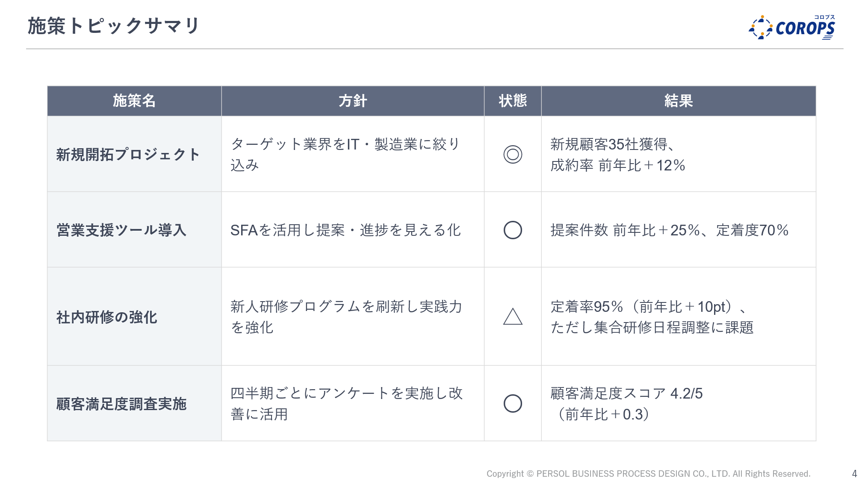Select the 新規開拓プロジェクト row name cell
Viewport: 868px width, 484px height.
[128, 154]
